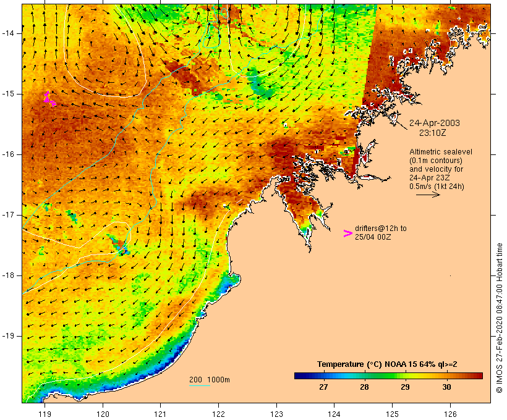Click the 'Temperature (°C) NOAA 15 64% ql>=2' title

(x=387, y=364)
